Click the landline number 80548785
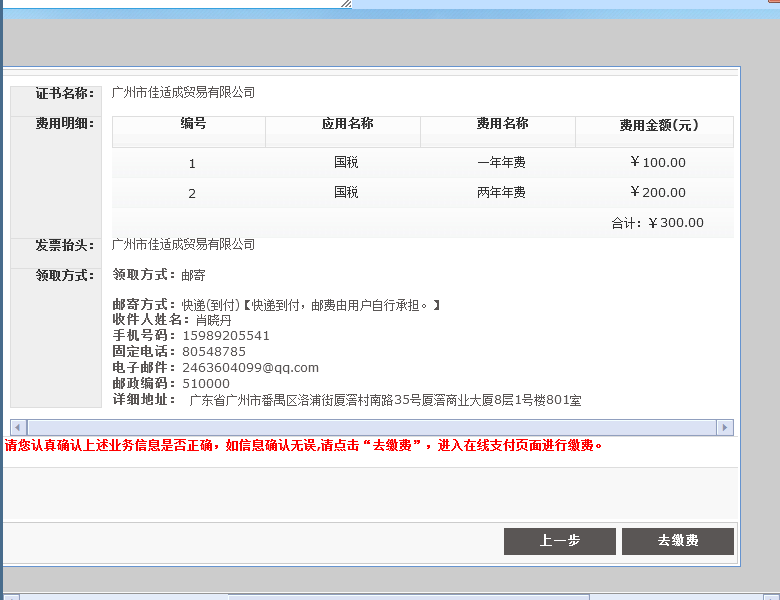780x600 pixels. tap(214, 352)
